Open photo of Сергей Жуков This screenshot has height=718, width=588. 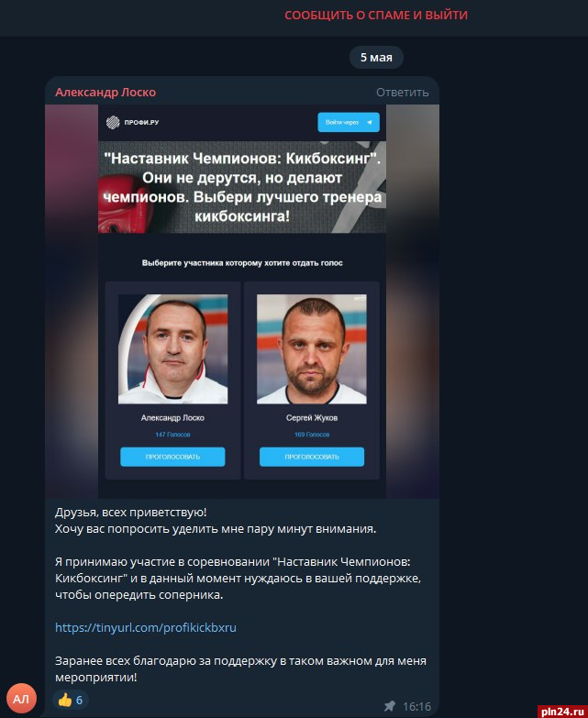pos(311,349)
